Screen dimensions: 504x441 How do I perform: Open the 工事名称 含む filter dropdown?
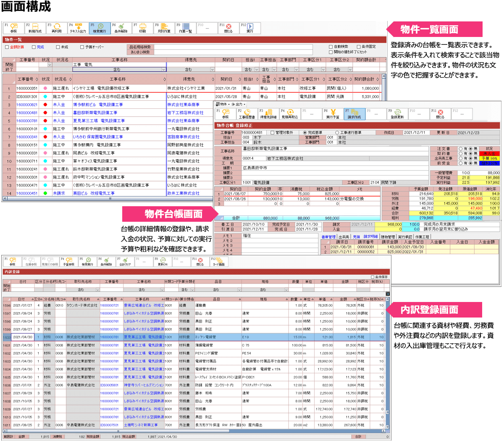pyautogui.click(x=164, y=70)
